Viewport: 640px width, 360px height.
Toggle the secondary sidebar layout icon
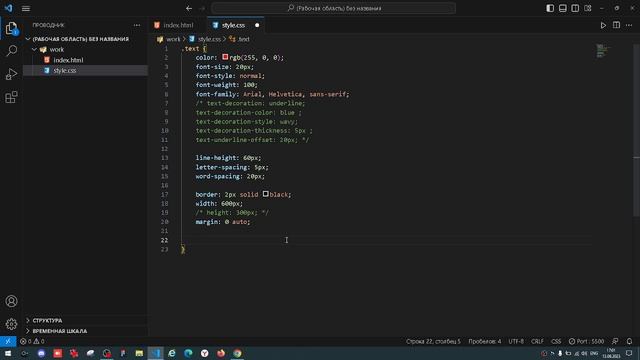(575, 8)
